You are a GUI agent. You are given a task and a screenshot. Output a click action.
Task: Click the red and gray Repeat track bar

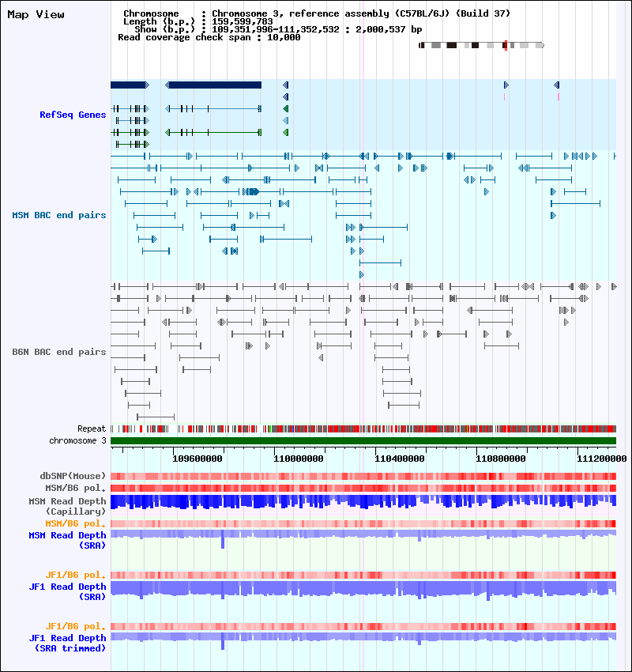[x=363, y=428]
